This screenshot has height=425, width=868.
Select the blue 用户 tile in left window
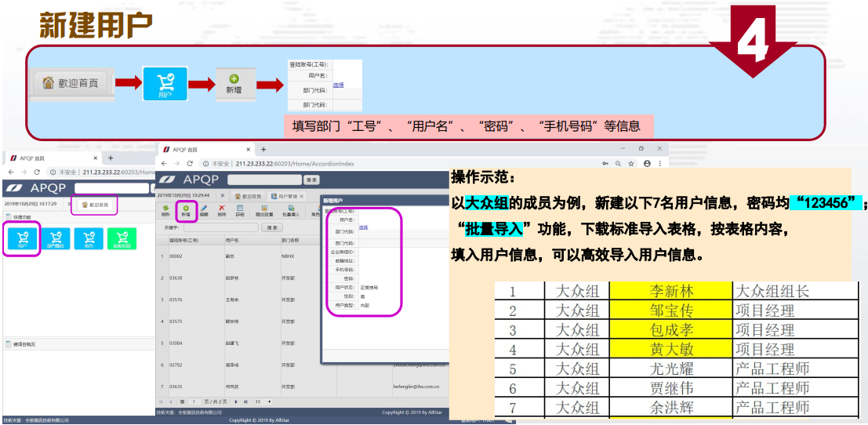22,238
